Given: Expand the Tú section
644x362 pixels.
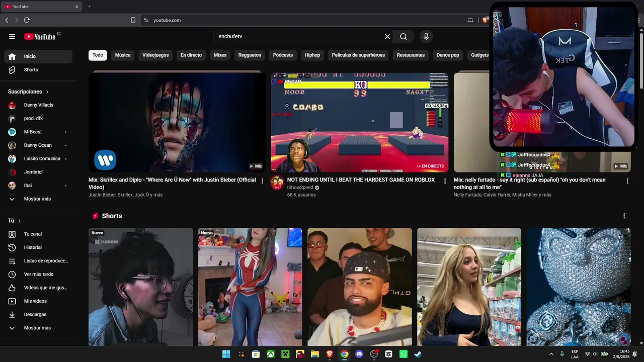Looking at the screenshot, I should click(x=15, y=221).
